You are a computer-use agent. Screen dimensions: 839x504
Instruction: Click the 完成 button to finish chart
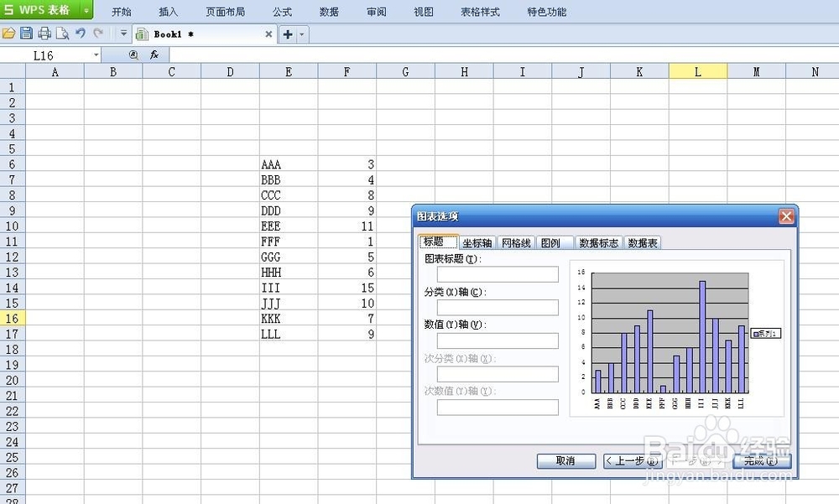759,460
